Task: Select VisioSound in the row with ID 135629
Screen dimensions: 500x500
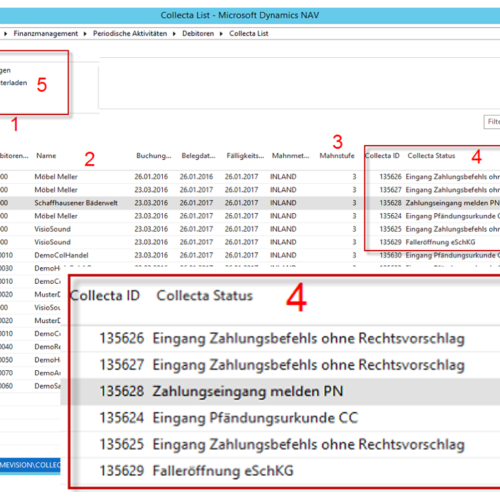Action: tap(52, 242)
